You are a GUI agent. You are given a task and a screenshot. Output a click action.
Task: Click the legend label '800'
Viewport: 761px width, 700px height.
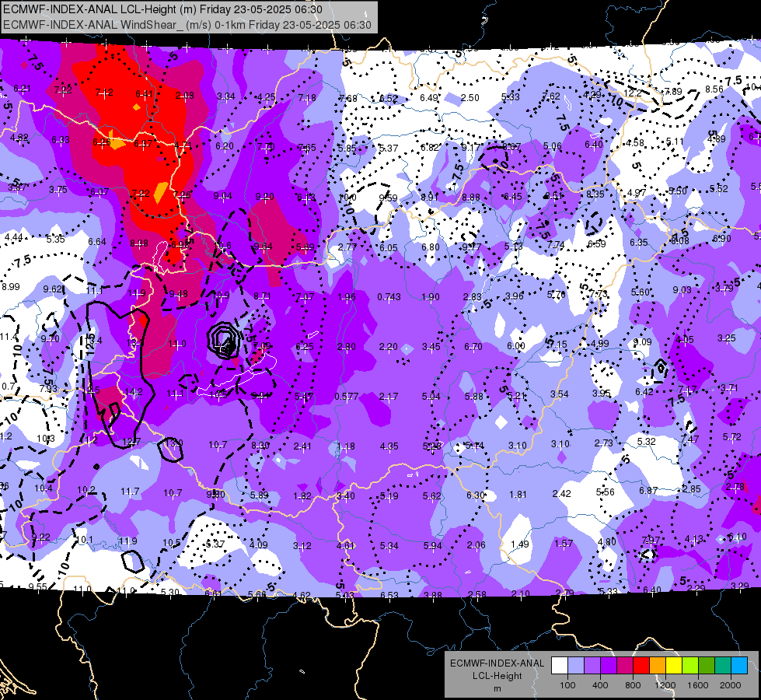tap(633, 685)
